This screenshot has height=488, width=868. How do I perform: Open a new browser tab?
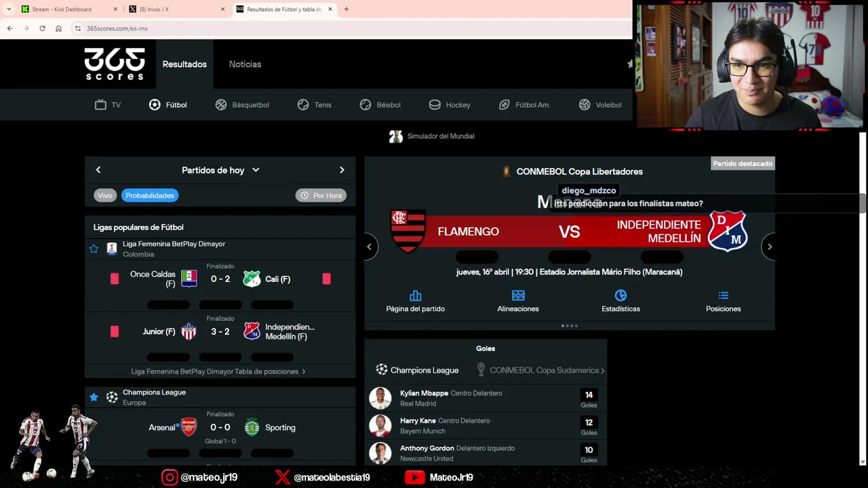click(x=347, y=9)
